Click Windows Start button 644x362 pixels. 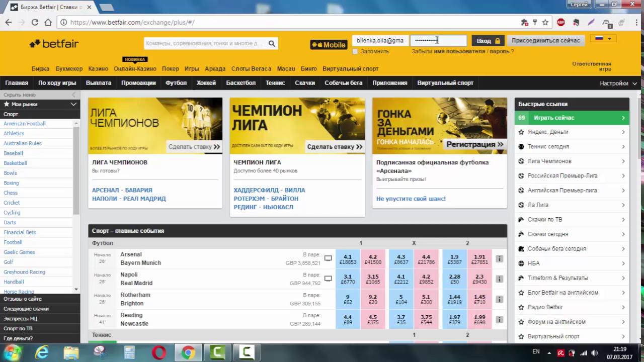click(13, 352)
